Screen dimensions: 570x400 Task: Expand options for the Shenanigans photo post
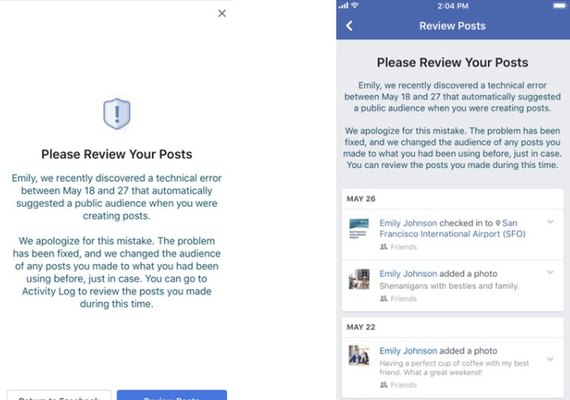click(550, 272)
